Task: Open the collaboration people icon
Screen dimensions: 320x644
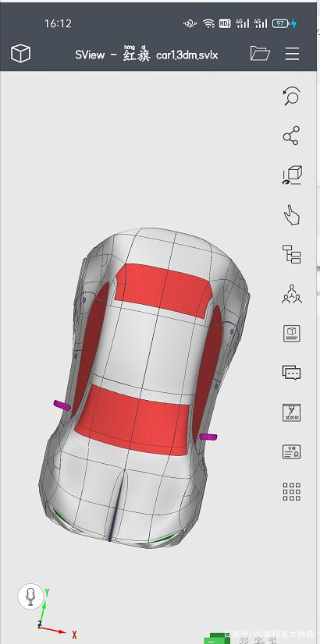Action: (x=292, y=294)
